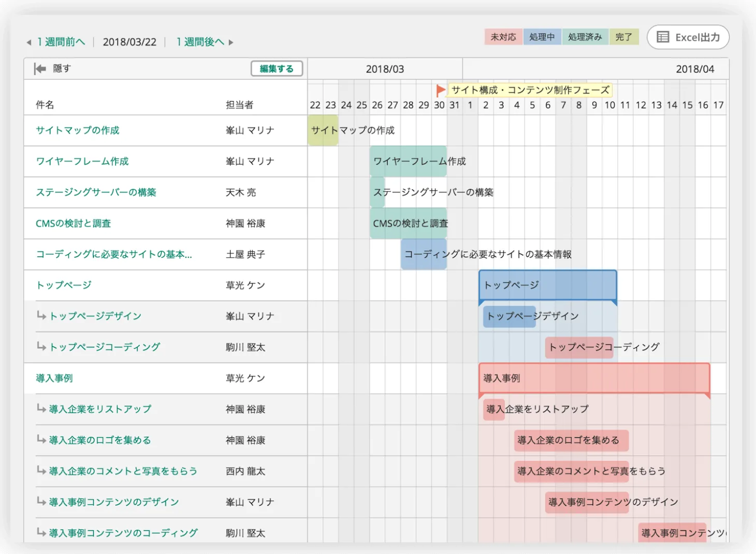The image size is (756, 554).
Task: Open the 導入事例コンテンツのコーディング subtask link
Action: coord(123,533)
